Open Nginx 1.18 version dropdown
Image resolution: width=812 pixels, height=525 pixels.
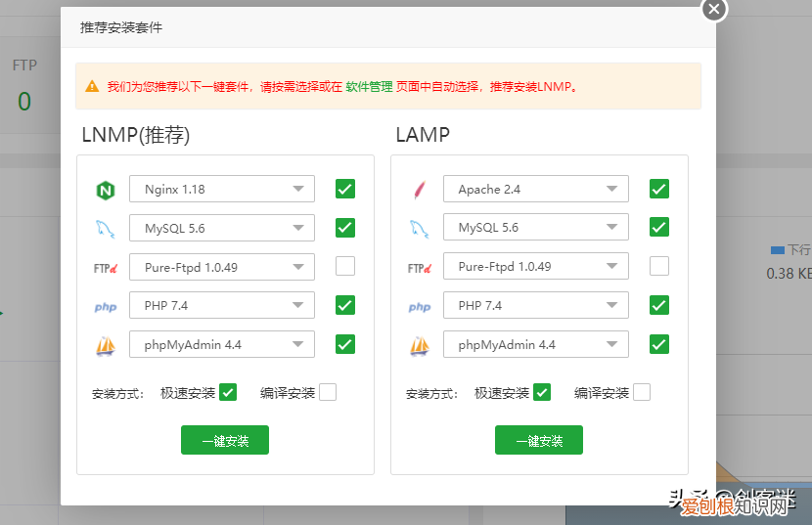(222, 189)
